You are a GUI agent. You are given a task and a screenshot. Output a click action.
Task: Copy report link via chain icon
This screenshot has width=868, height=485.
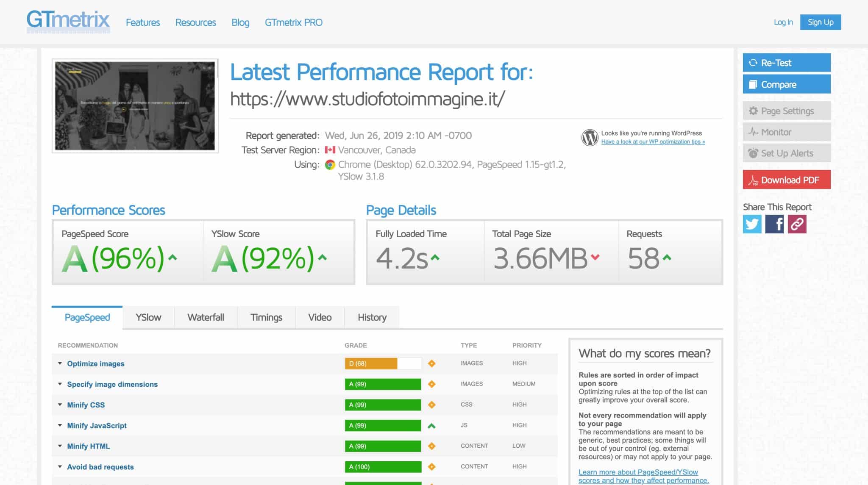(x=797, y=224)
